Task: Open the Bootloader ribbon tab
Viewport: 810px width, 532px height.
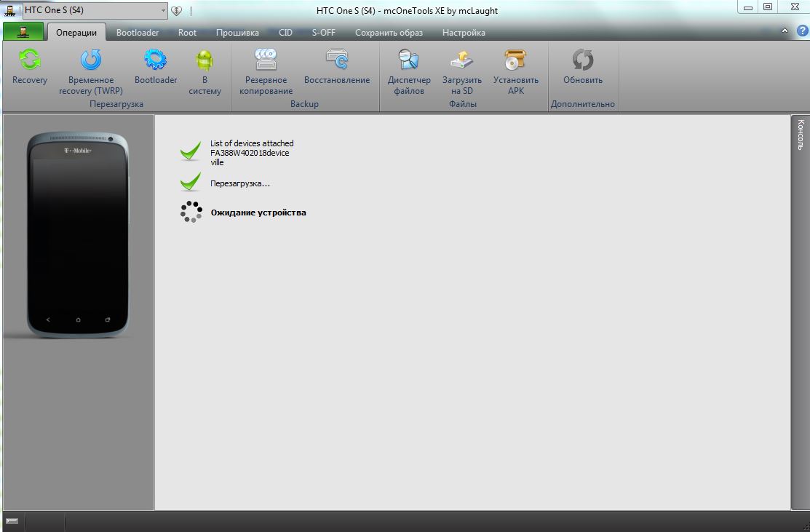Action: pyautogui.click(x=138, y=33)
